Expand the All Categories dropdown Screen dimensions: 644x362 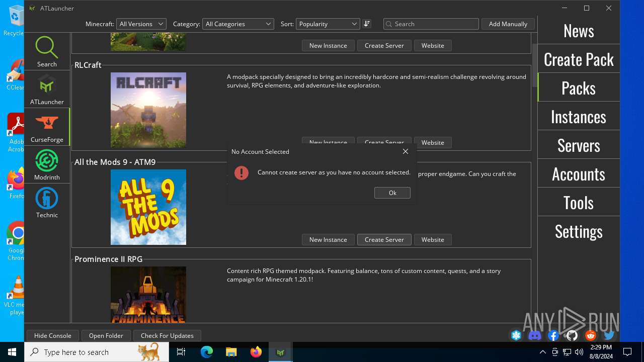coord(238,24)
